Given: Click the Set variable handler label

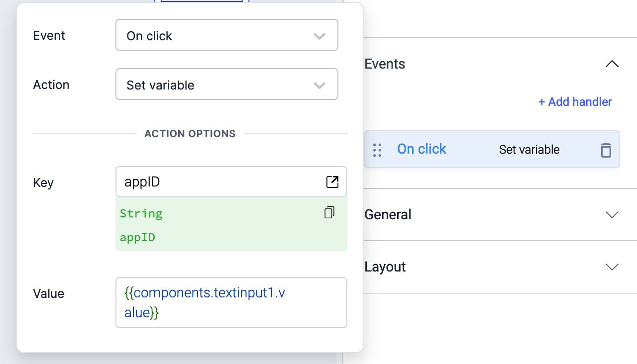Looking at the screenshot, I should 529,150.
